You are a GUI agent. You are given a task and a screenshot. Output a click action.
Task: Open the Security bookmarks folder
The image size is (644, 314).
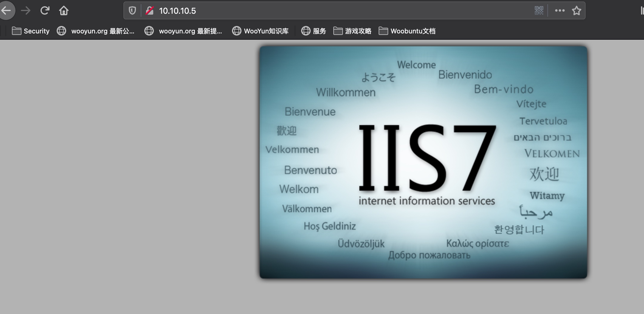point(31,31)
